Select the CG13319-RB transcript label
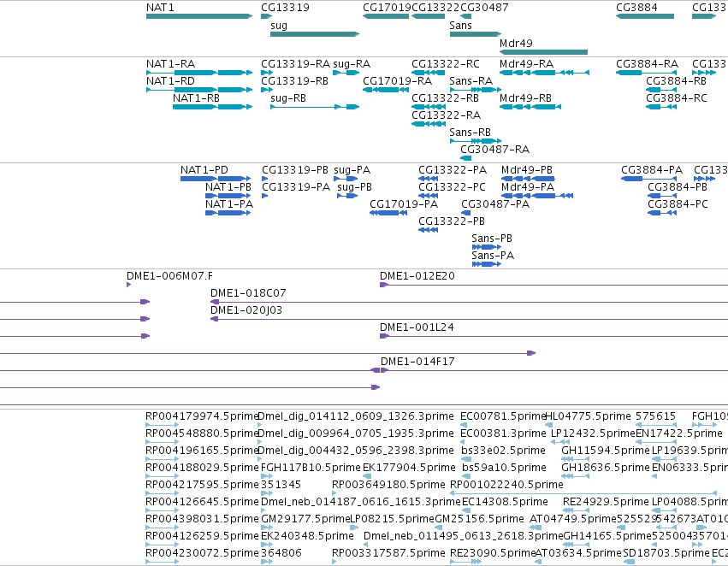Image resolution: width=728 pixels, height=566 pixels. [x=294, y=81]
